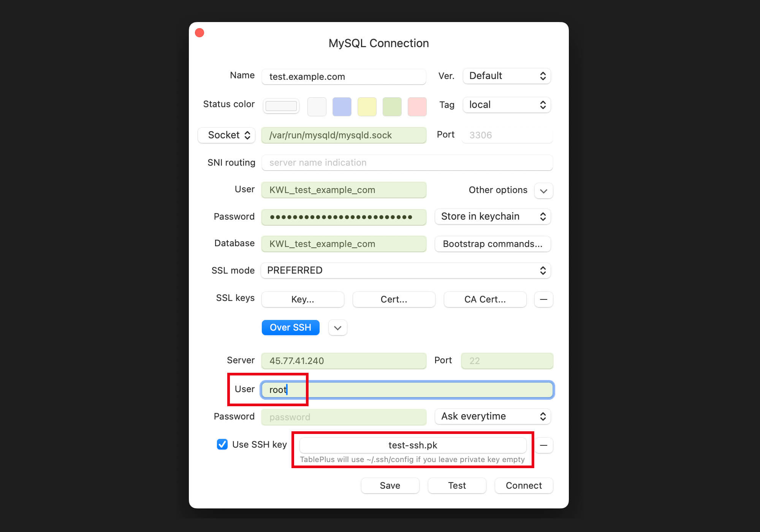Open the Store in keychain dropdown
760x532 pixels.
pyautogui.click(x=492, y=217)
